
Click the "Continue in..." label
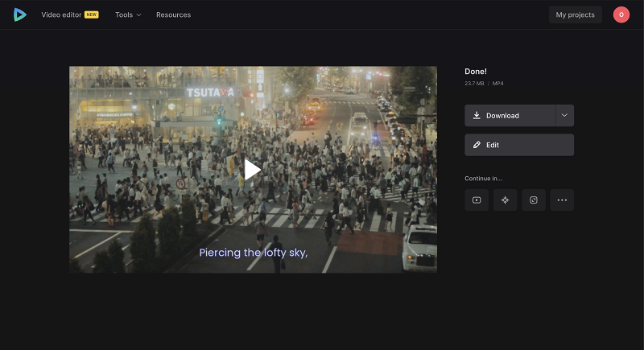pos(483,179)
